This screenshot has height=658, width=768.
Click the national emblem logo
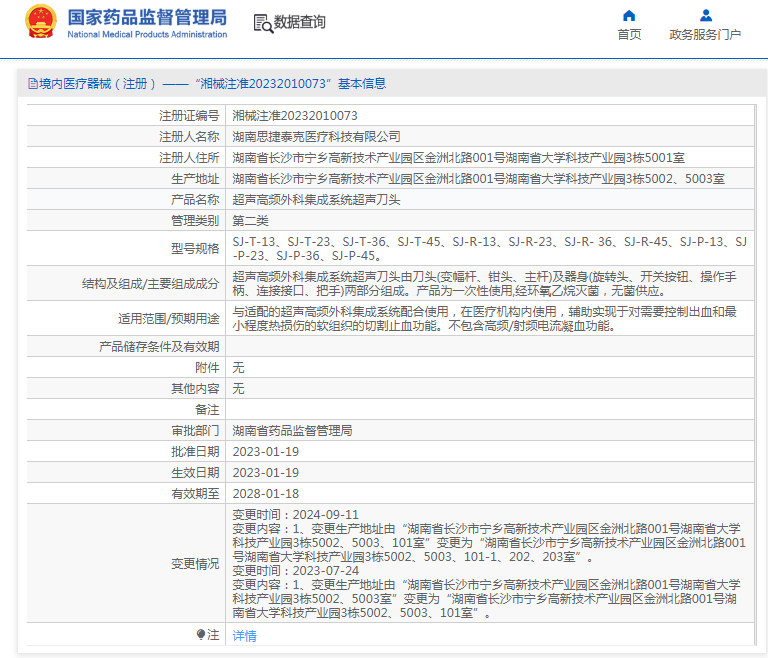pyautogui.click(x=41, y=22)
